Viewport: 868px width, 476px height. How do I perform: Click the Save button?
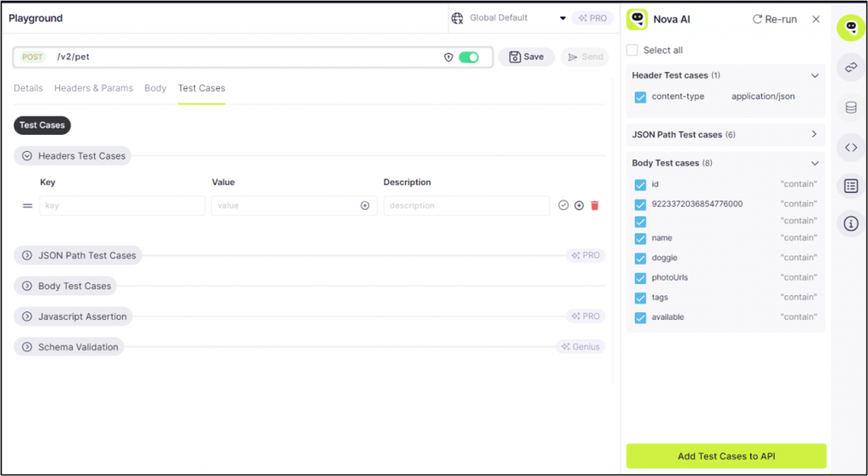[526, 57]
